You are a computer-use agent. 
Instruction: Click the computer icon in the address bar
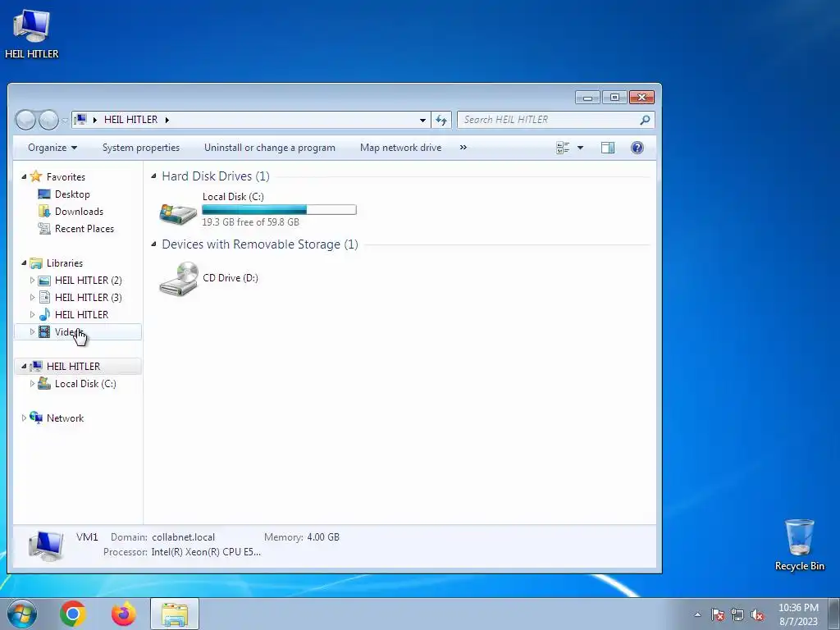80,120
